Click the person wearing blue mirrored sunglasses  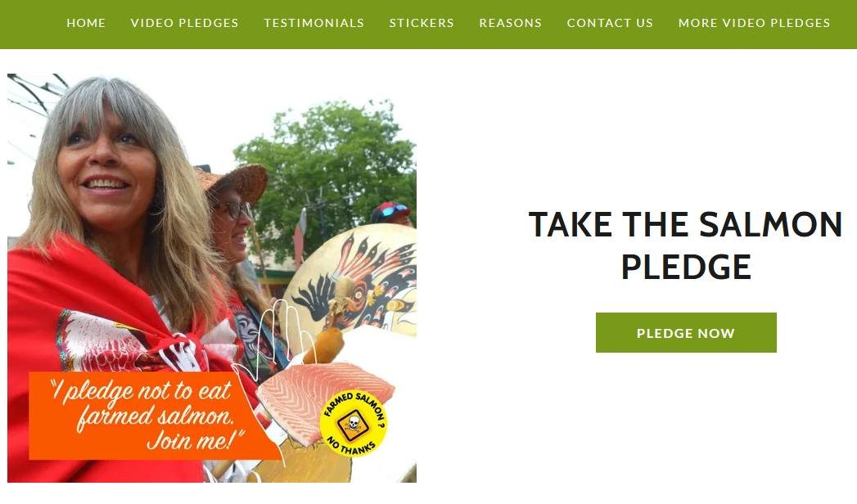coord(392,213)
